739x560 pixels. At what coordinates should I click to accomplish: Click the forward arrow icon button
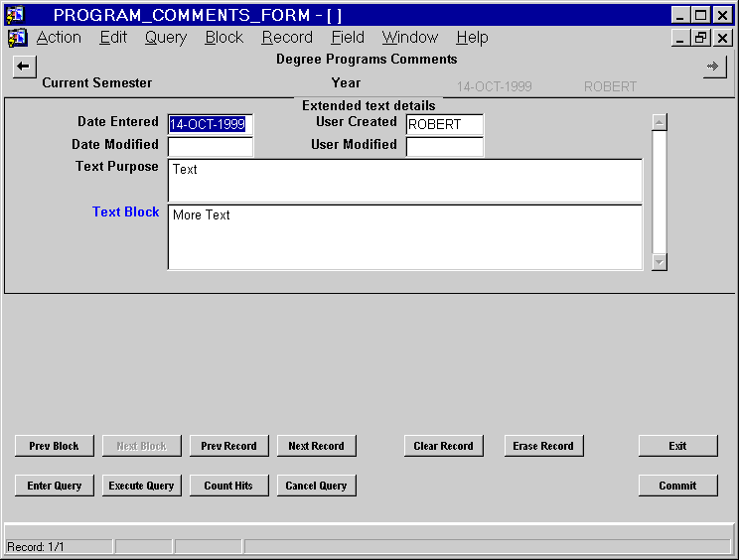714,67
